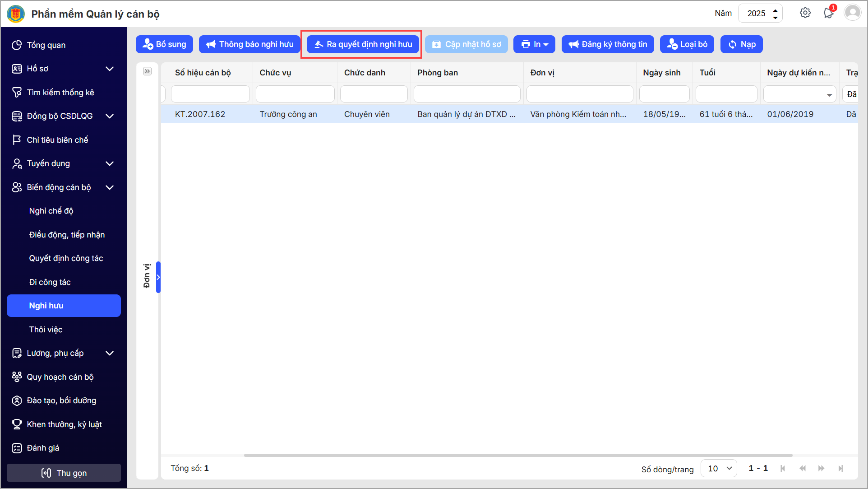Open Tổng quan dashboard in sidebar
Viewport: 868px width, 489px height.
tap(46, 45)
